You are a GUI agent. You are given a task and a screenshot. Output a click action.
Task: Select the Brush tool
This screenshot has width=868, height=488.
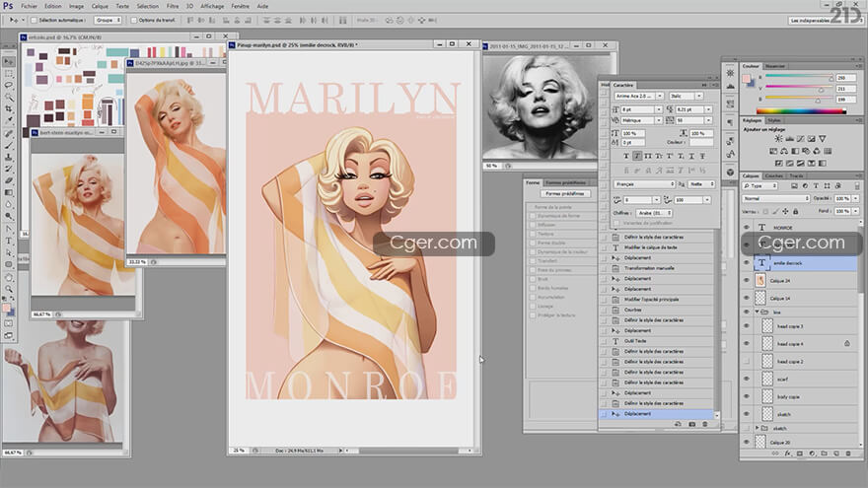(x=8, y=146)
